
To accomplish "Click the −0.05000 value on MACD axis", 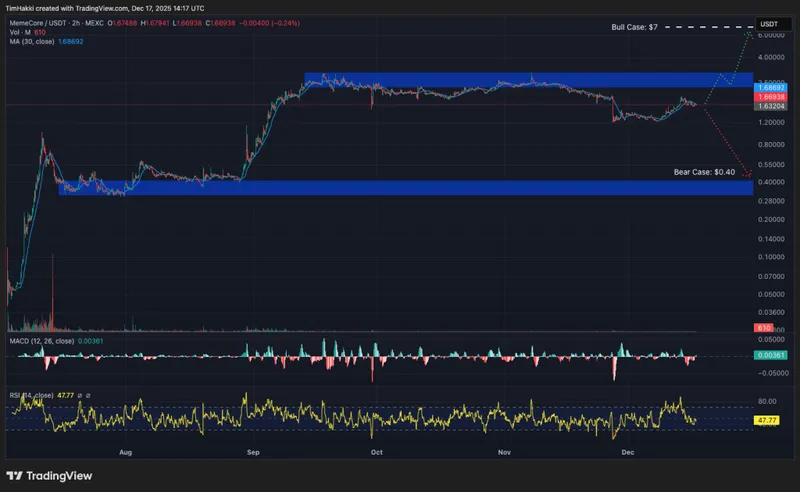I will click(773, 373).
